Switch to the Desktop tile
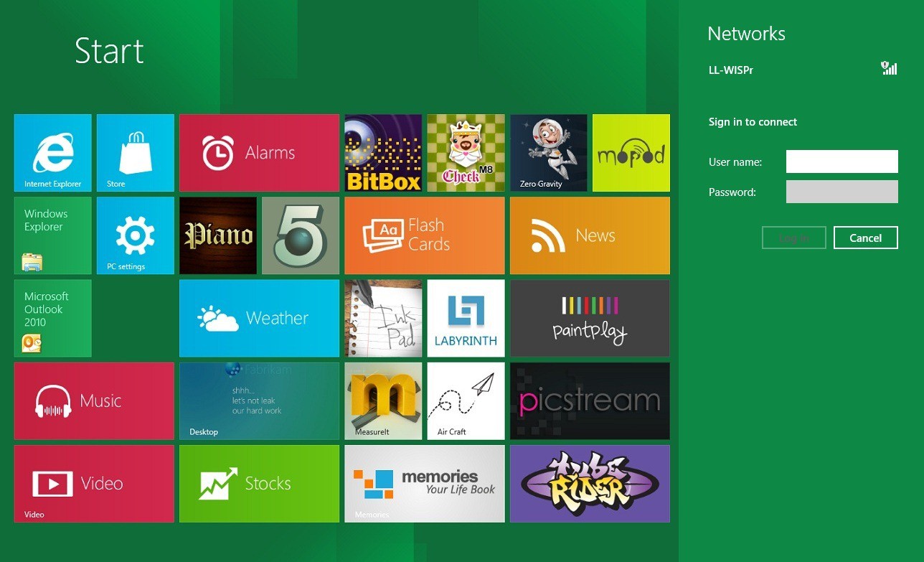Viewport: 924px width, 562px height. tap(259, 401)
